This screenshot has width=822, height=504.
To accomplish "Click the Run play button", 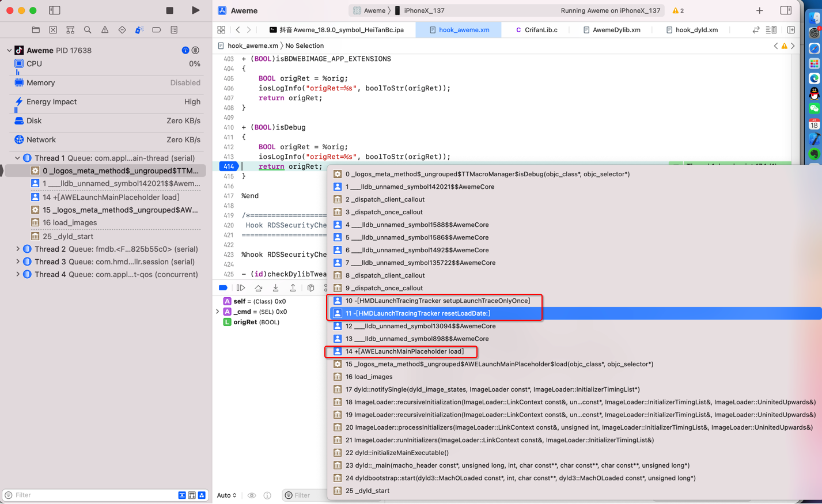I will pyautogui.click(x=196, y=10).
